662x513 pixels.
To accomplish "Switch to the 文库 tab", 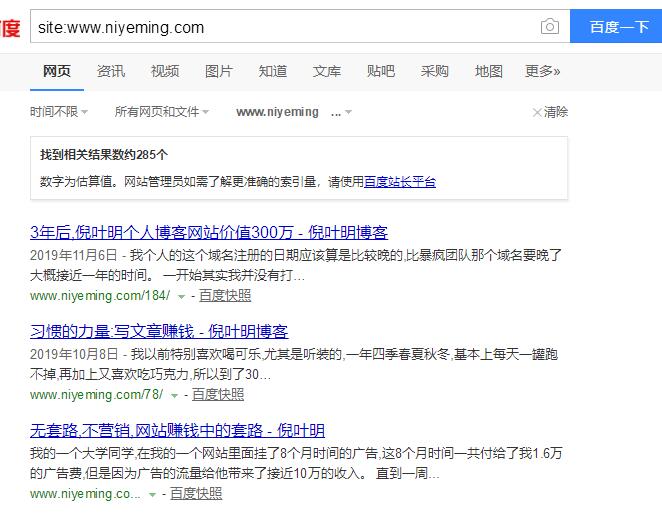I will tap(327, 71).
